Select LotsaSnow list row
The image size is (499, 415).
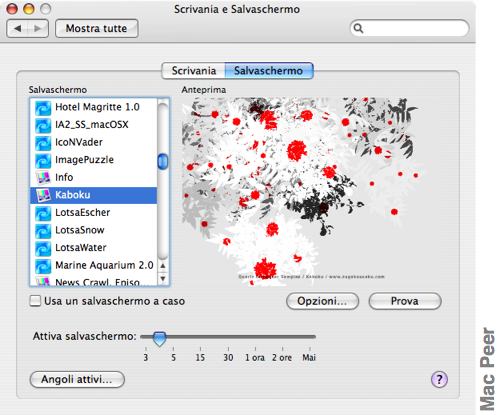(x=93, y=230)
